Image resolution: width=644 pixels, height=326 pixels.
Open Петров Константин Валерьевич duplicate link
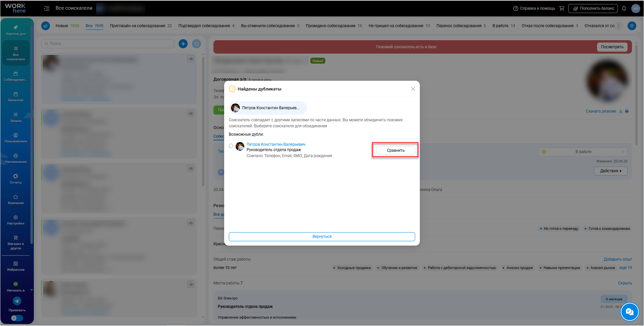point(276,144)
